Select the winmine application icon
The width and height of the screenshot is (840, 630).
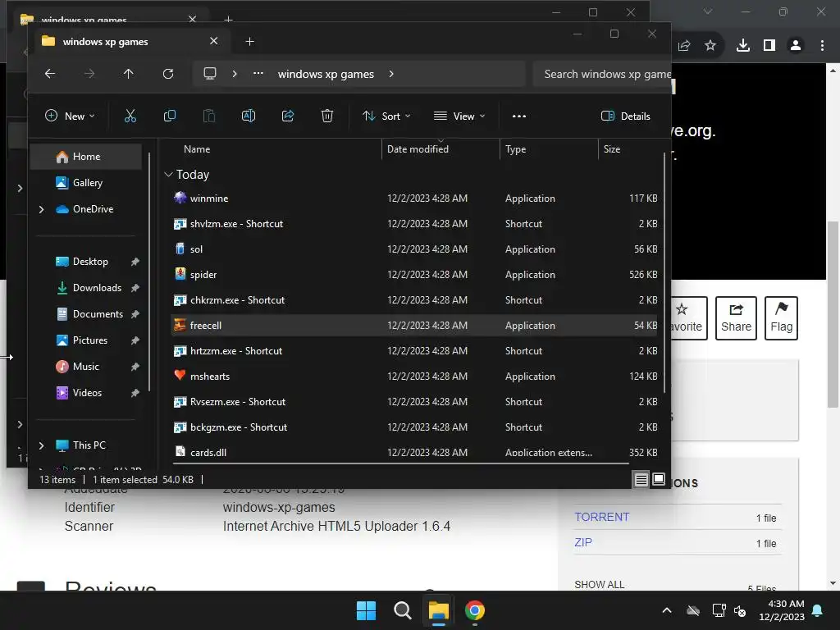[180, 198]
